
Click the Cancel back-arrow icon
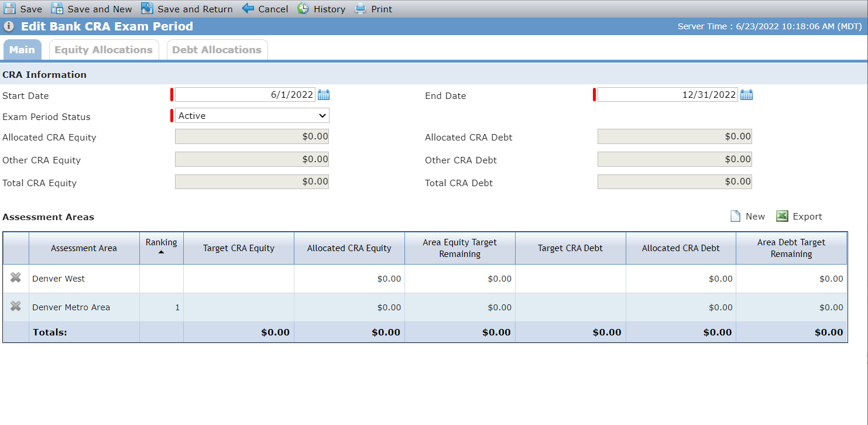(x=248, y=9)
